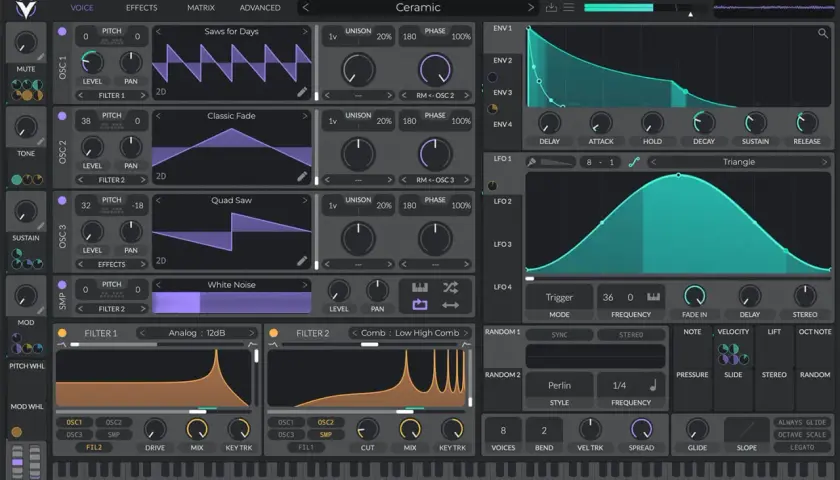Viewport: 840px width, 480px height.
Task: Click the sample keytrack keyboard icon
Action: (420, 288)
